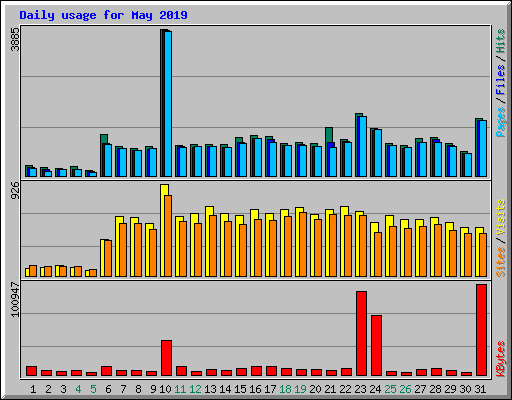Click day 21 on the x-axis

point(330,389)
